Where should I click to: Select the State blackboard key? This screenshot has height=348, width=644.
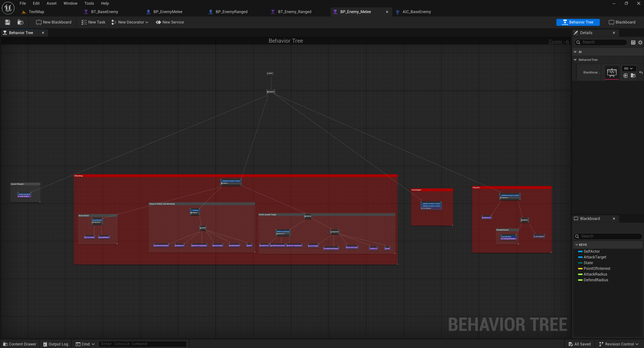(x=588, y=263)
